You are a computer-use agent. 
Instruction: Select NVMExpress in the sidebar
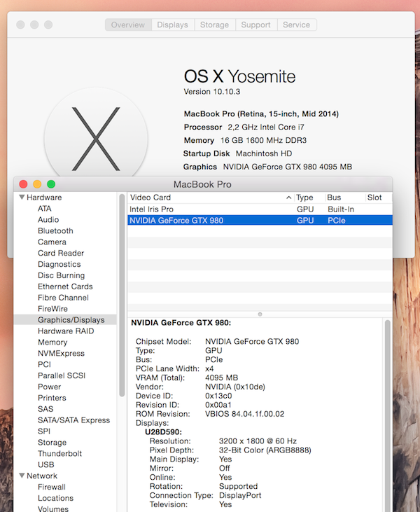(61, 353)
